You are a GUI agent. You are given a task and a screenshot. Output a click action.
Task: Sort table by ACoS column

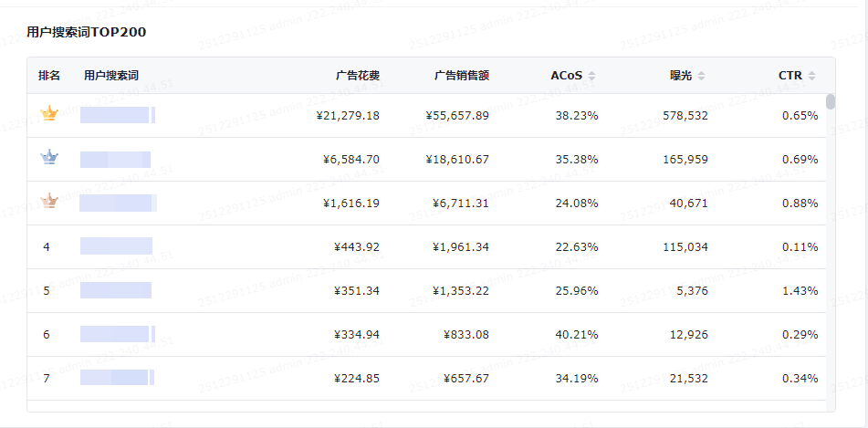click(591, 76)
